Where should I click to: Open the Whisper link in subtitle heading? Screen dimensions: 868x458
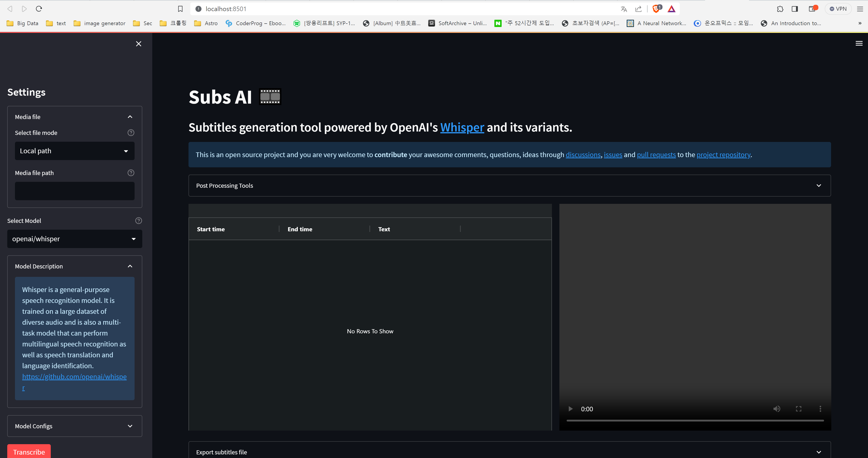[x=462, y=127]
